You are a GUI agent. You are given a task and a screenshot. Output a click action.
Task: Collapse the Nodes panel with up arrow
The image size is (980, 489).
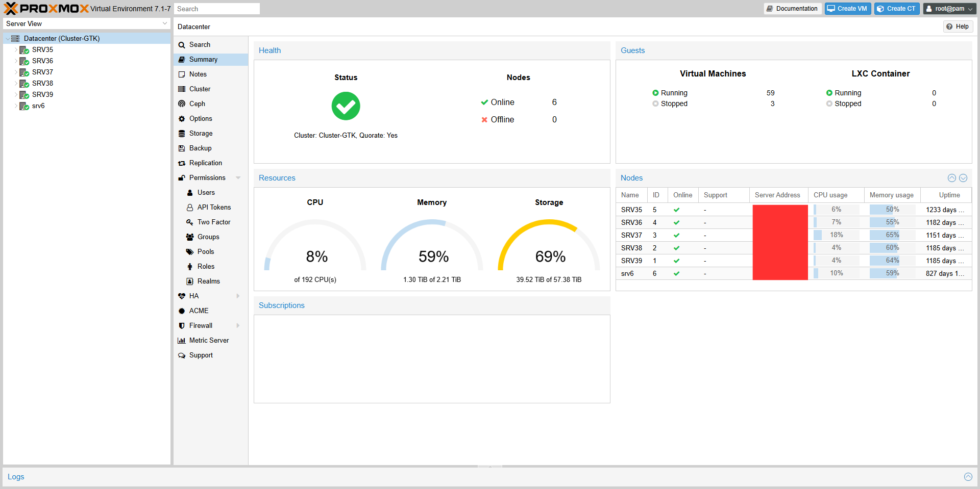[952, 178]
